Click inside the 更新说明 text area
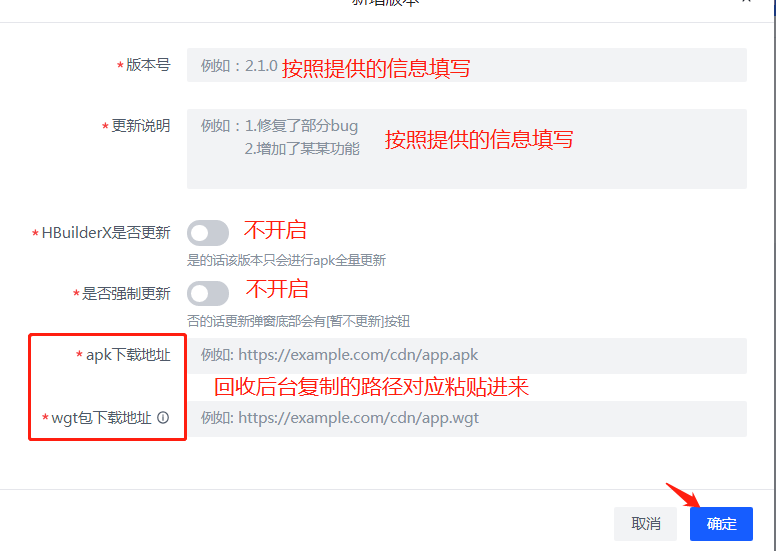 pos(467,149)
